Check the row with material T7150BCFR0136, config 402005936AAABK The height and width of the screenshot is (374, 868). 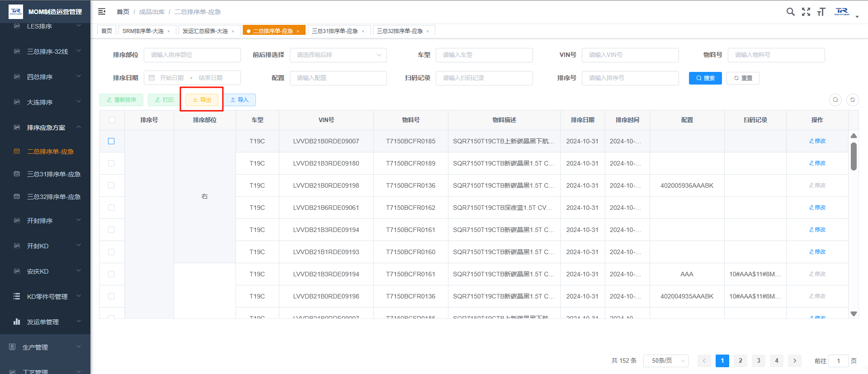[111, 185]
